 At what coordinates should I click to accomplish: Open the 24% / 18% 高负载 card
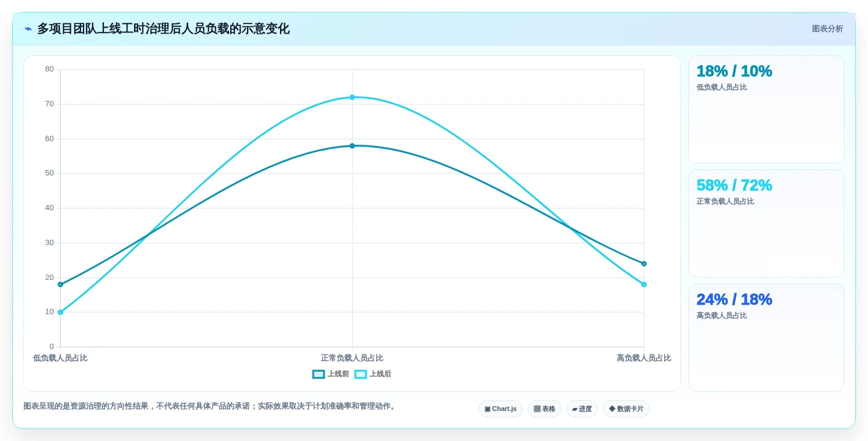click(766, 338)
